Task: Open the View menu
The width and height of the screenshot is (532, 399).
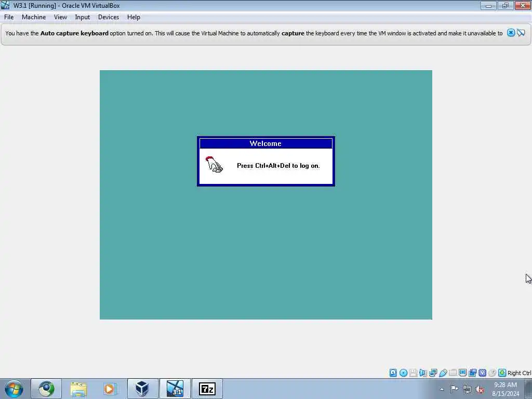Action: point(60,17)
